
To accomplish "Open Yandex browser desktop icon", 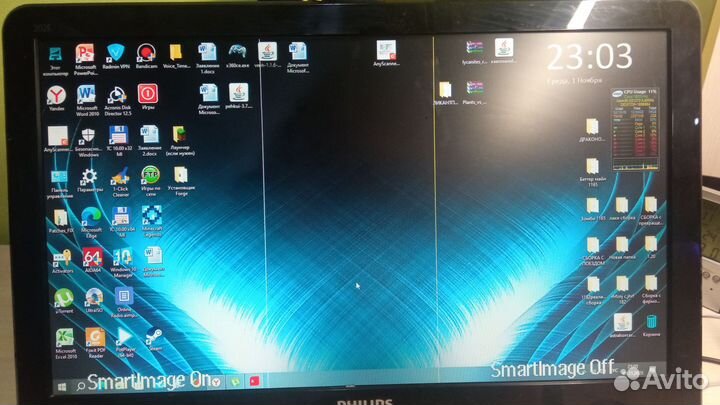I will tap(57, 95).
